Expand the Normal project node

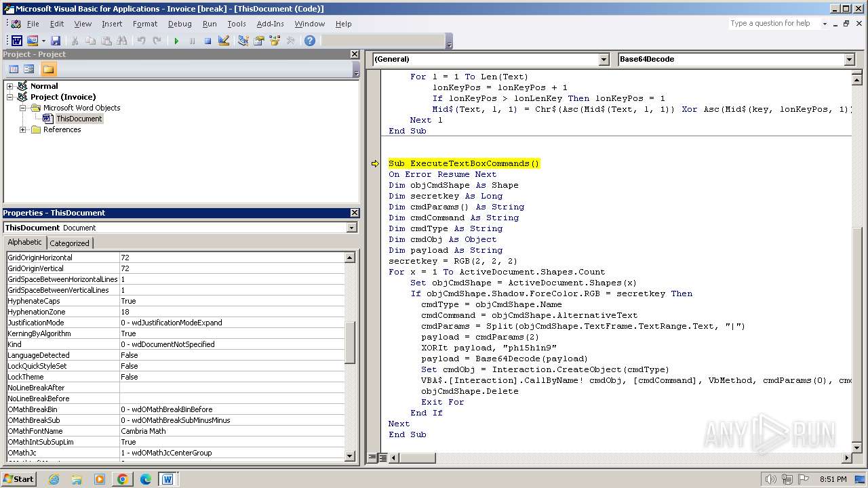pyautogui.click(x=10, y=86)
